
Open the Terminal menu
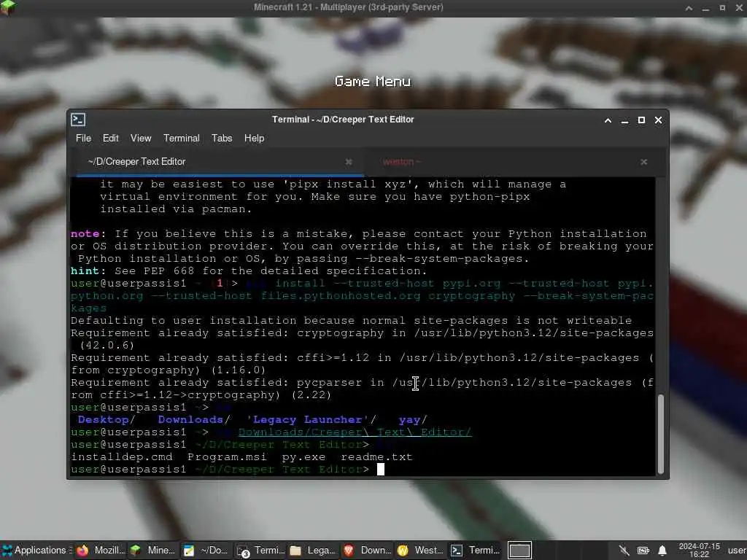tap(182, 138)
